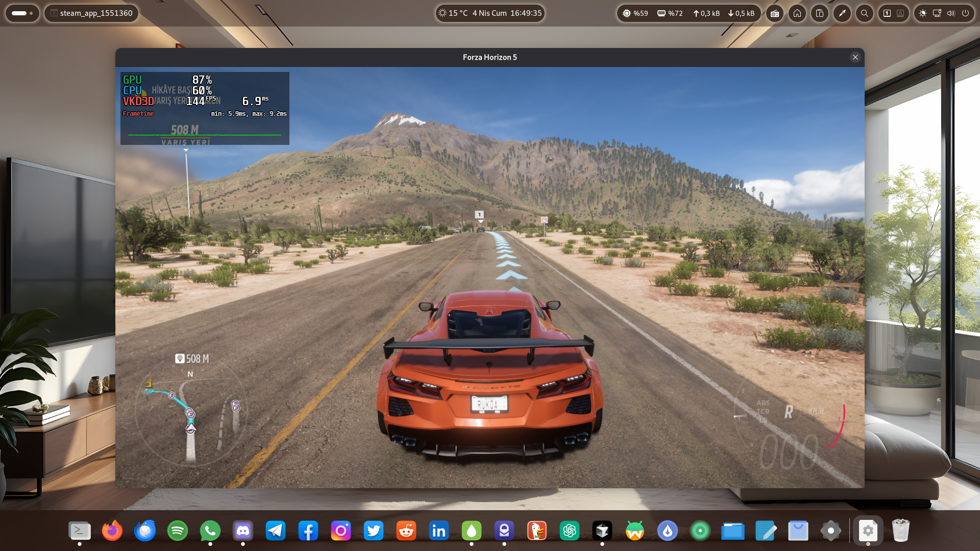
Task: Open the steam_app_1551360 app menu
Action: tap(91, 13)
